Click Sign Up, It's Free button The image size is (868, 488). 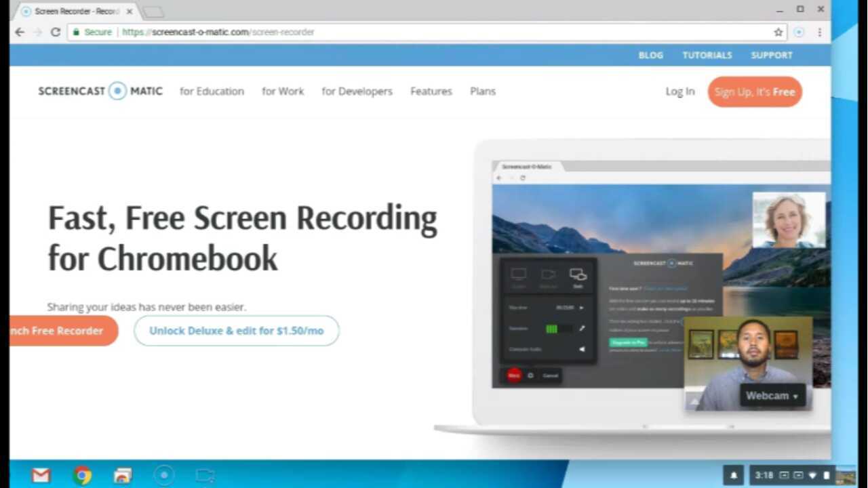[x=755, y=91]
